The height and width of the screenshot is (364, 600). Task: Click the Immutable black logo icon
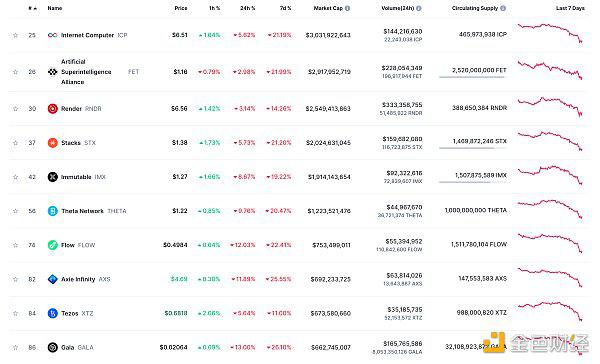[52, 177]
